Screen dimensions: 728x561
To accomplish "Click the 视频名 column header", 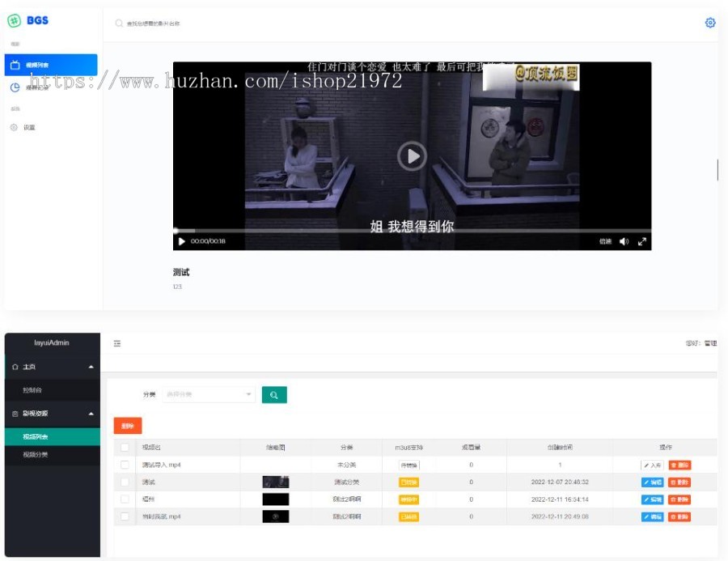I will [x=151, y=447].
